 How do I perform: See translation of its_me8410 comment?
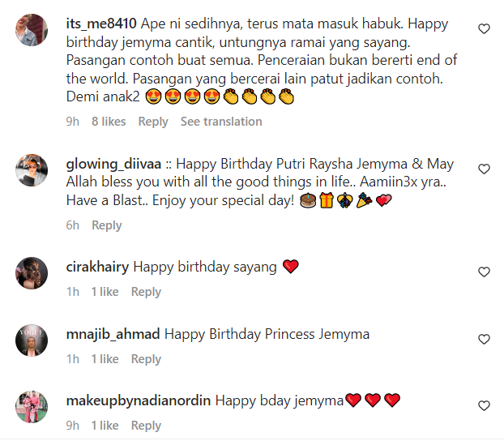pos(221,122)
